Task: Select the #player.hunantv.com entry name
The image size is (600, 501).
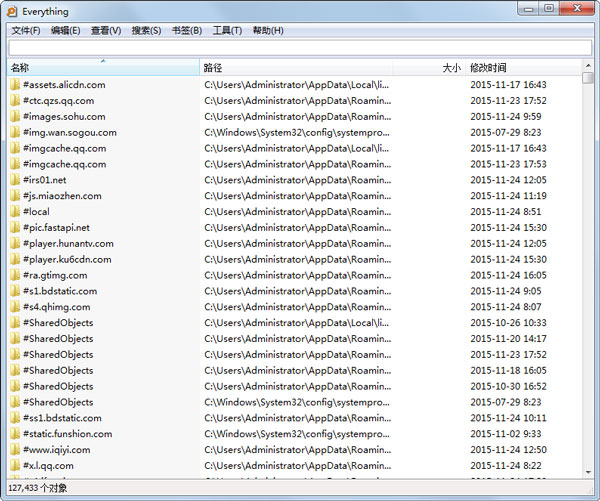Action: pos(68,243)
